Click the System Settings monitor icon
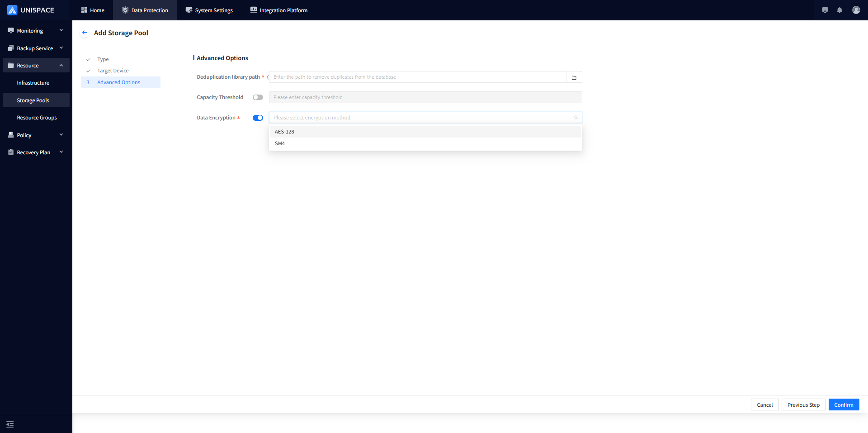Viewport: 868px width, 433px height. (x=189, y=10)
